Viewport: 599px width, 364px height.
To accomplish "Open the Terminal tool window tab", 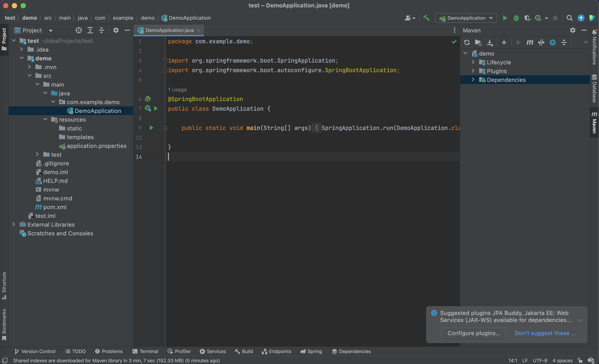I will (x=145, y=351).
